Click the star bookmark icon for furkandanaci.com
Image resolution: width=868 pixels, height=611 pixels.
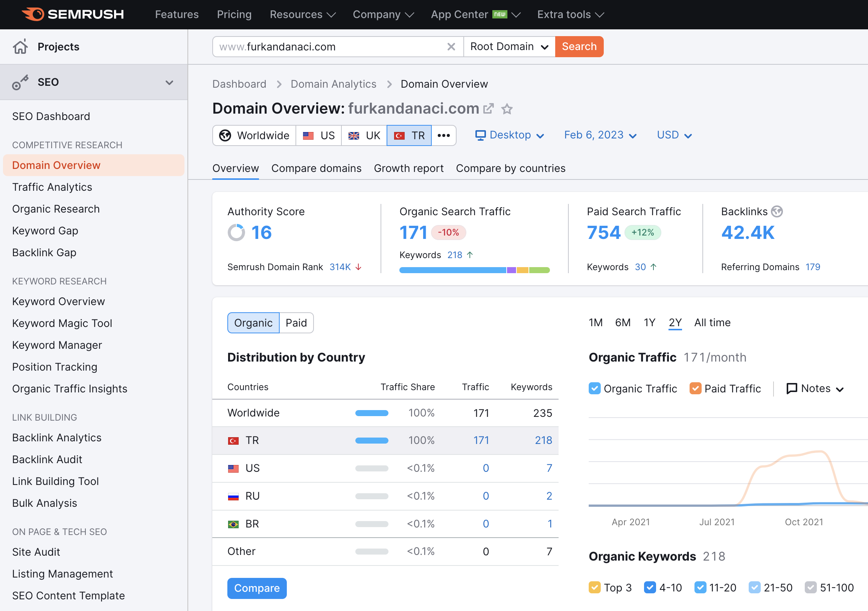click(x=507, y=109)
